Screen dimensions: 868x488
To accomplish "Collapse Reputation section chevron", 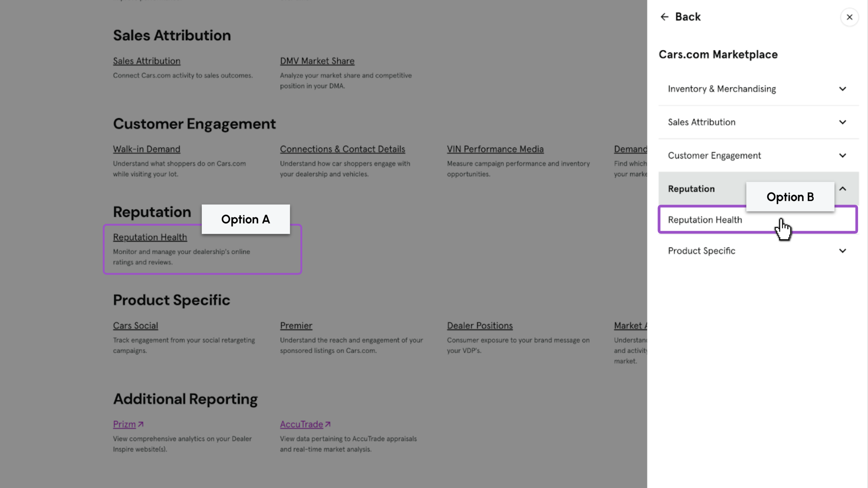I will tap(843, 189).
